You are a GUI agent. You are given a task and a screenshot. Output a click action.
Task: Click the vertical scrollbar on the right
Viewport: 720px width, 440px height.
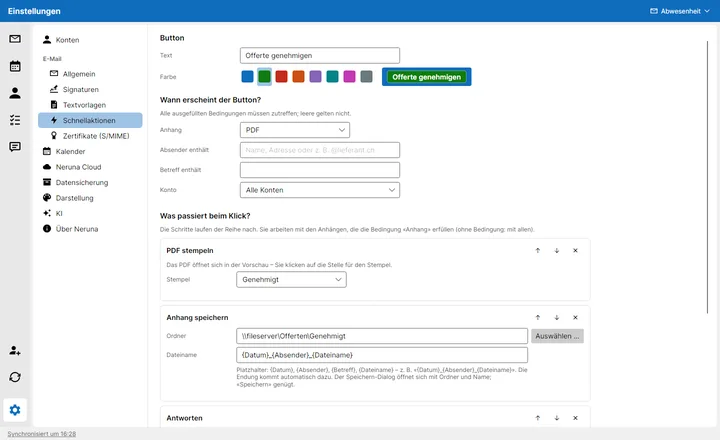coord(708,177)
